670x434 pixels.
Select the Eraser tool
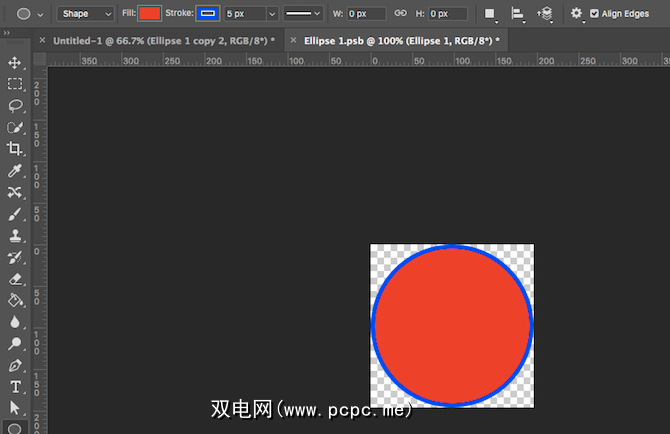click(15, 280)
